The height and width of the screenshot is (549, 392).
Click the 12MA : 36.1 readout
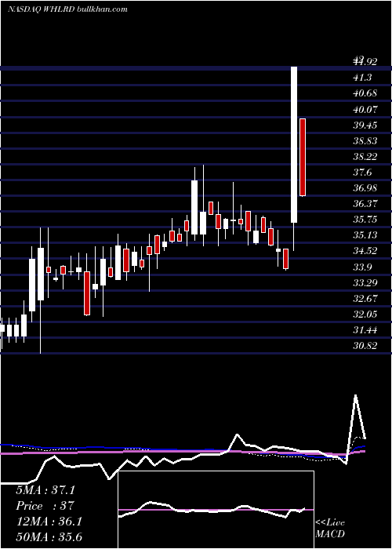(x=49, y=522)
